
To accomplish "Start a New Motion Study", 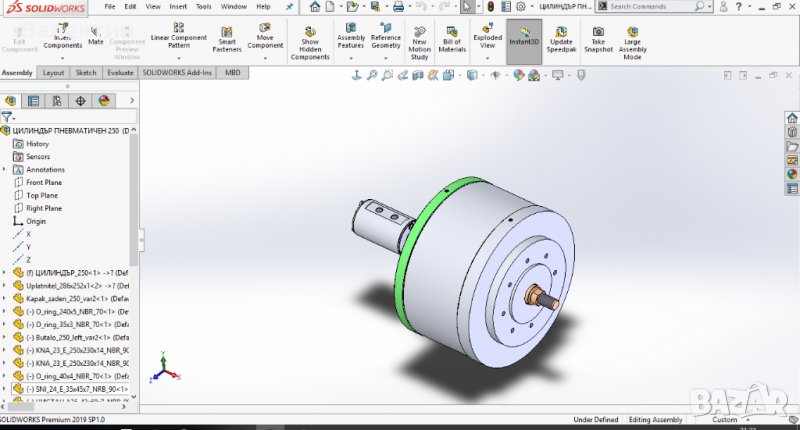I will pos(419,40).
